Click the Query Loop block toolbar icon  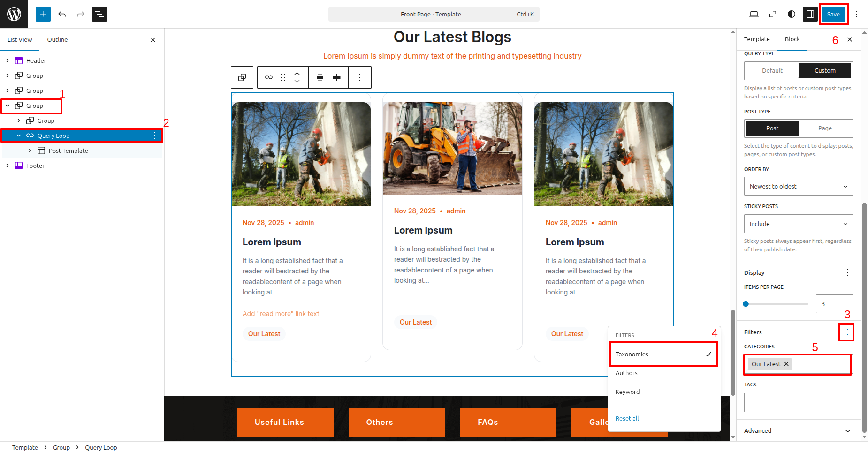268,77
